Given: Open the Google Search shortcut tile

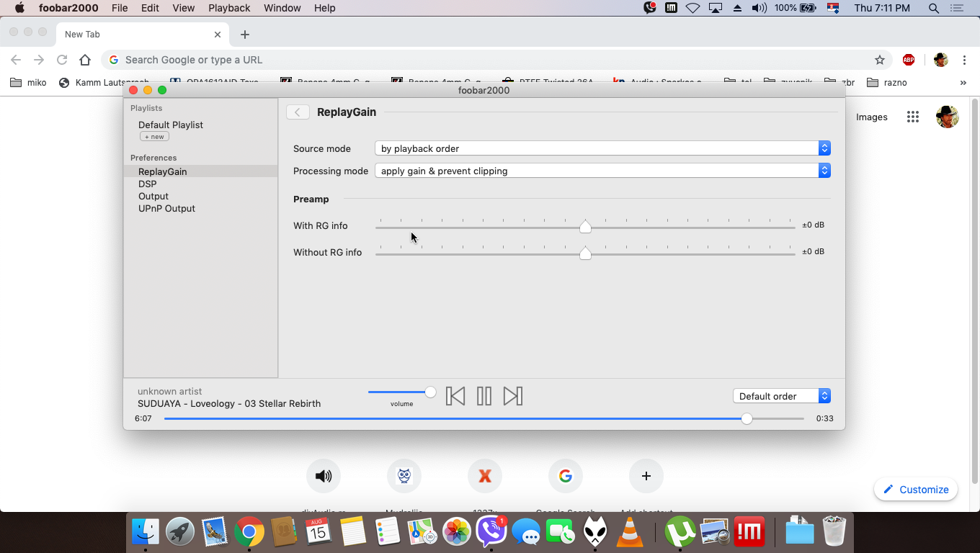Looking at the screenshot, I should (x=566, y=476).
